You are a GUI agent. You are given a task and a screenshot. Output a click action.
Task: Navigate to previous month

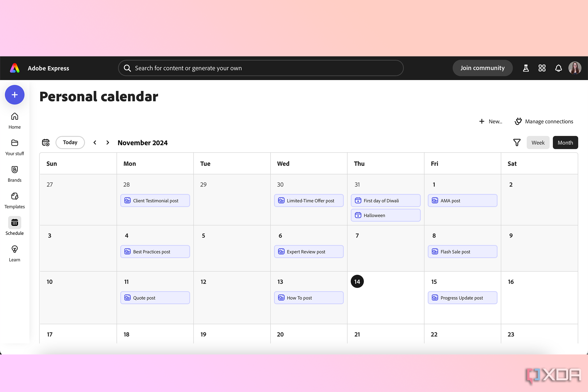pos(95,142)
